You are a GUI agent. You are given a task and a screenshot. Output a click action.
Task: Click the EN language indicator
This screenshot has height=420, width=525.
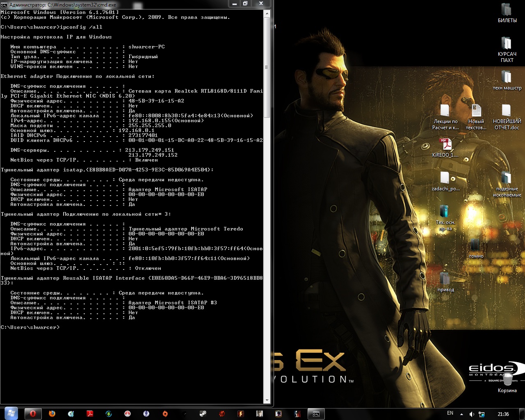[x=450, y=413]
